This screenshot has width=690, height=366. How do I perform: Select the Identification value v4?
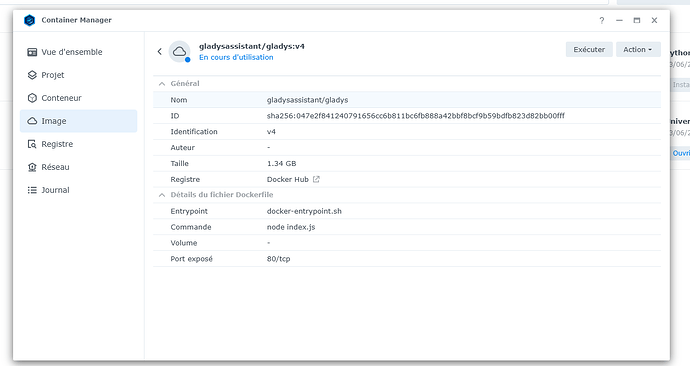(271, 132)
